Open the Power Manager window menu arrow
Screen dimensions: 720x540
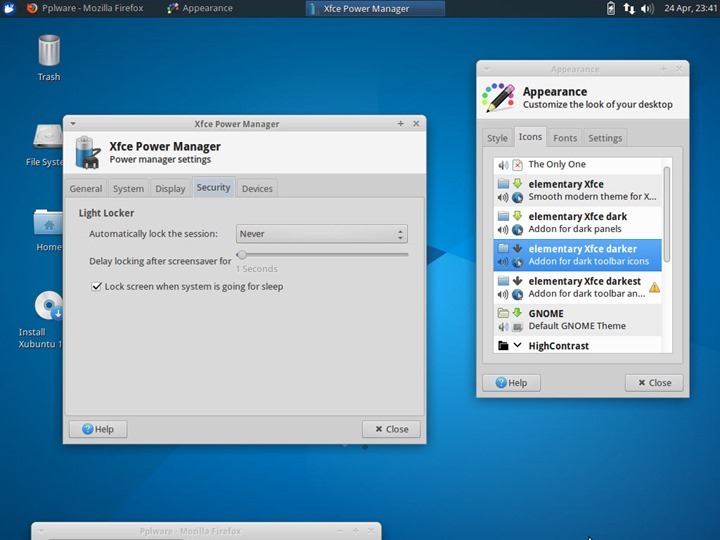[x=73, y=124]
